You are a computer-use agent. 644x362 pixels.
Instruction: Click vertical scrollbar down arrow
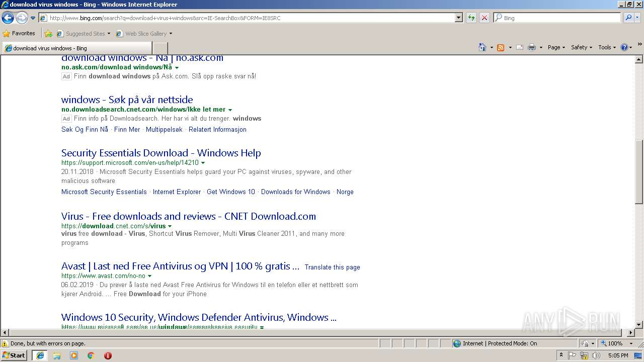coord(639,325)
